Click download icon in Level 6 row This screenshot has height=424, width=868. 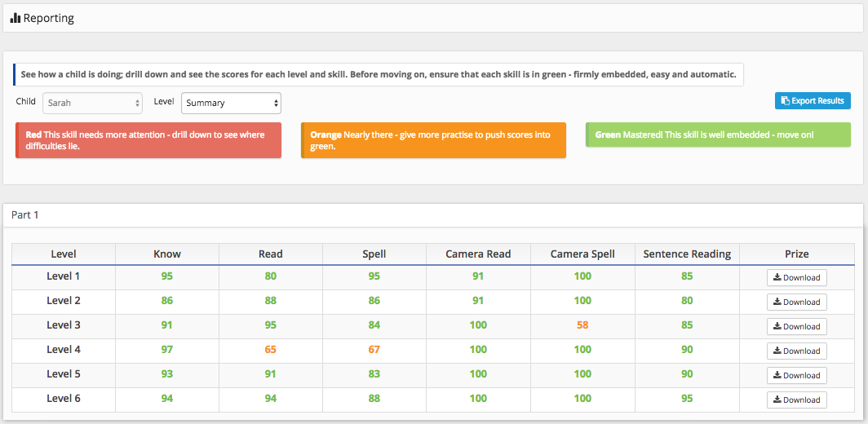777,399
